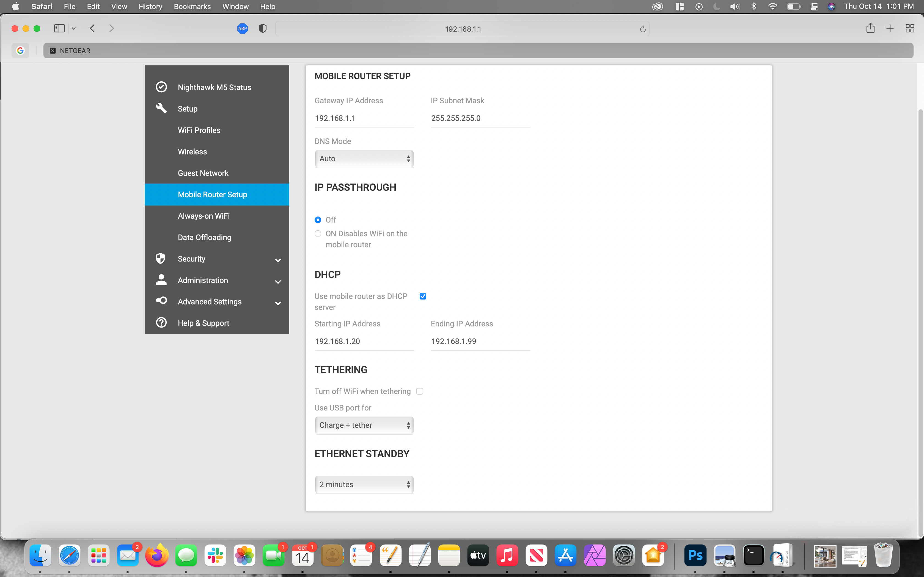Open the Charge + tether USB dropdown
This screenshot has height=577, width=924.
pyautogui.click(x=364, y=425)
